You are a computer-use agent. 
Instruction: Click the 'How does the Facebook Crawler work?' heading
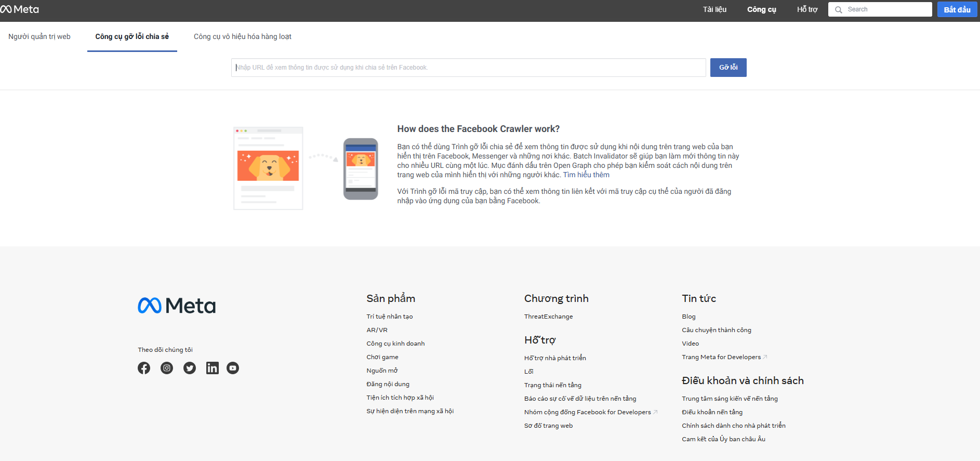[x=479, y=129]
